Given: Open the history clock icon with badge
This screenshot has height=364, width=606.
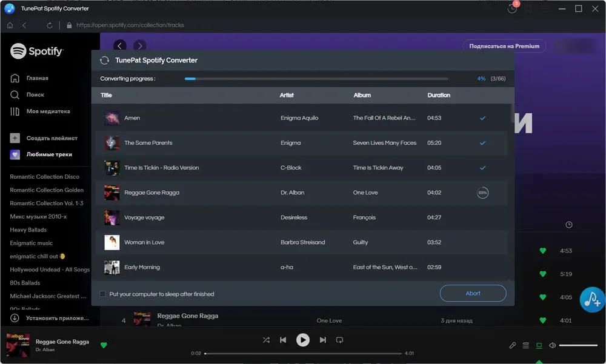Looking at the screenshot, I should point(512,8).
